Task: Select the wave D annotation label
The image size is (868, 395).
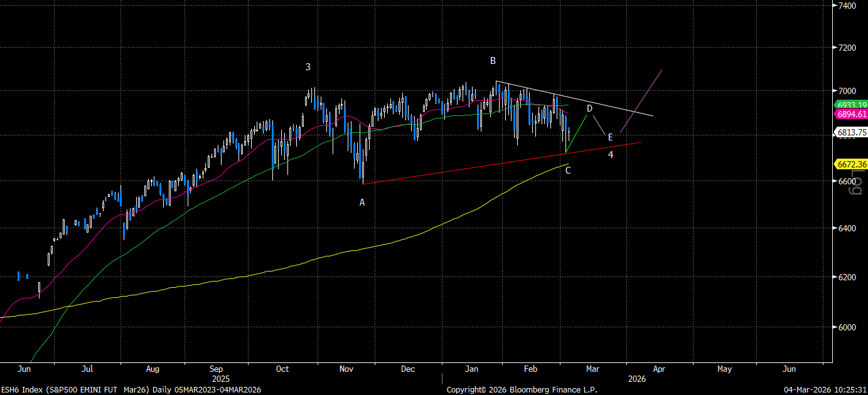Action: pos(589,108)
